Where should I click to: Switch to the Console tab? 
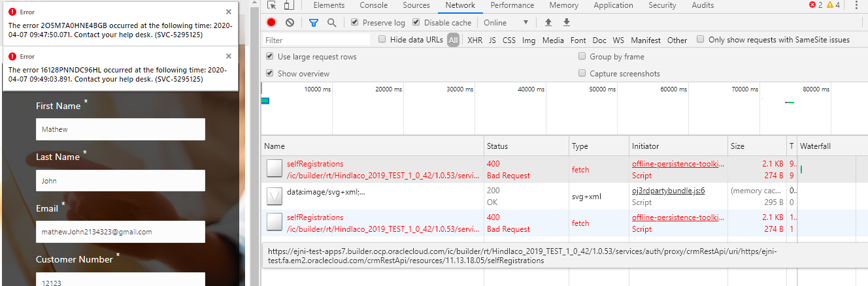coord(373,5)
